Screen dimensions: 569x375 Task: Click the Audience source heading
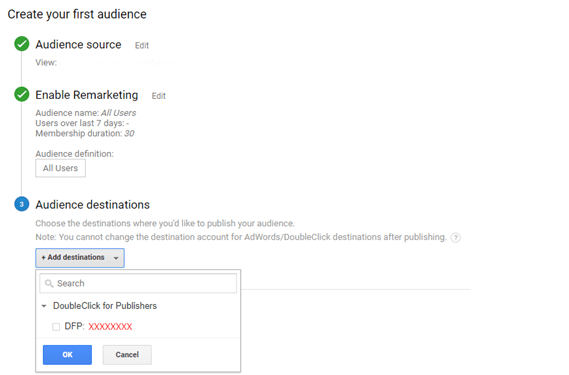[78, 44]
